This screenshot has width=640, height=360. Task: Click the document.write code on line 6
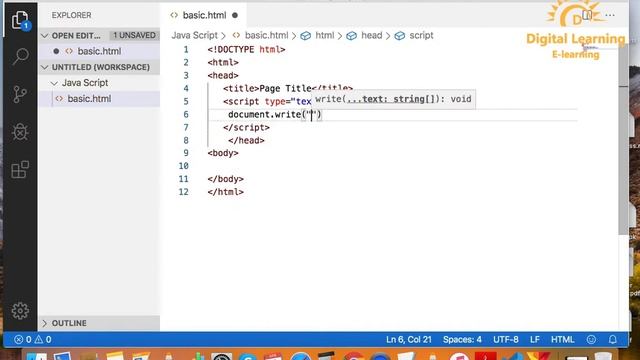pyautogui.click(x=275, y=115)
